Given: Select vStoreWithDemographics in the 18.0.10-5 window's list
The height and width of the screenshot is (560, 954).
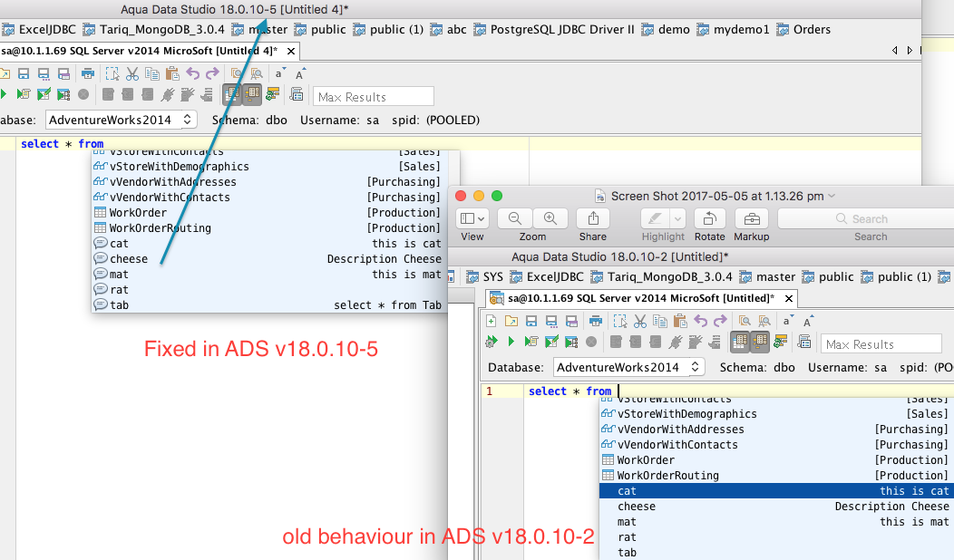Looking at the screenshot, I should tap(268, 167).
